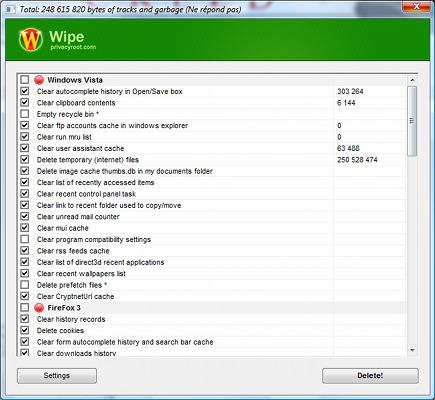Click the Delete! button
This screenshot has width=435, height=400.
[x=370, y=376]
